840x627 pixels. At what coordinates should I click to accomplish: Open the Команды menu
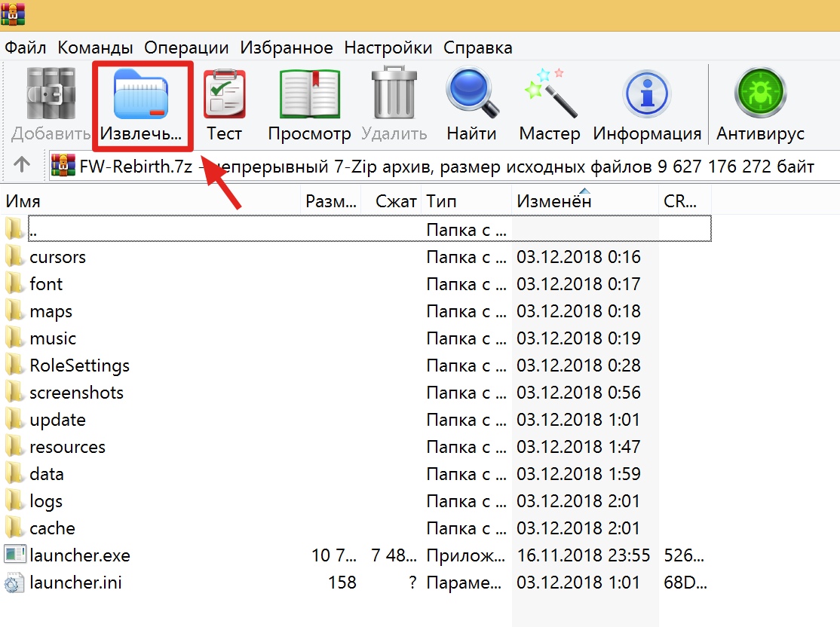tap(95, 47)
